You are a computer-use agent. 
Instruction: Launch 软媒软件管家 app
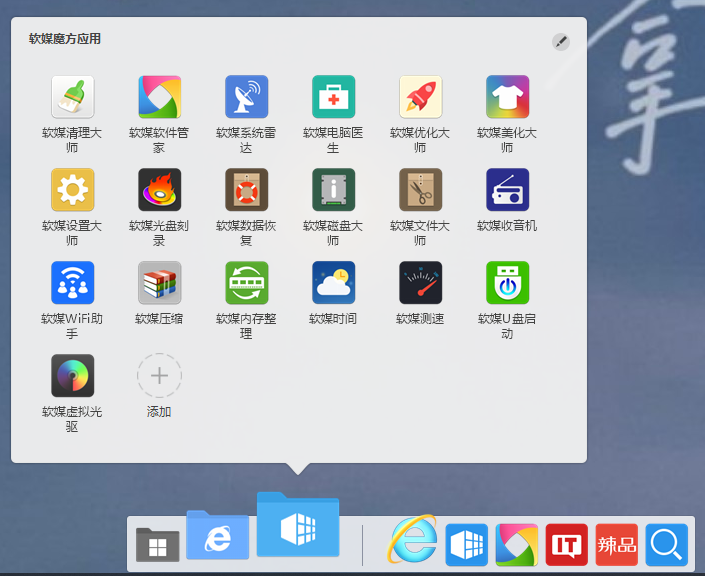[x=160, y=97]
